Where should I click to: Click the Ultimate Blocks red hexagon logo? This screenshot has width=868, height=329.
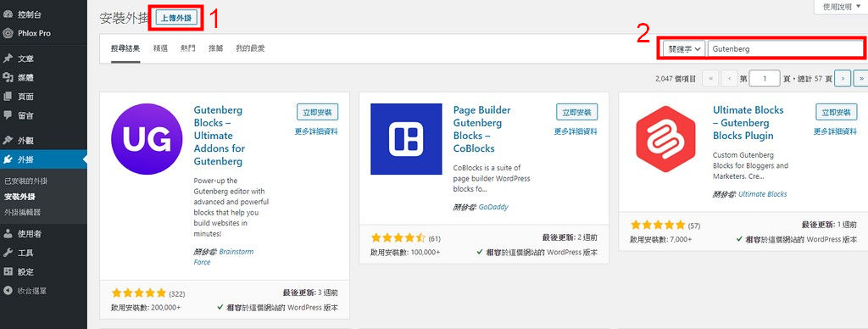666,139
